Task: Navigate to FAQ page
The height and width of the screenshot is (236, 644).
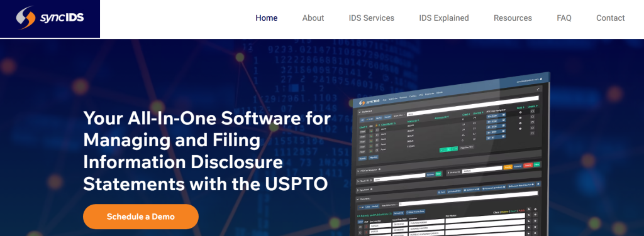Action: 564,18
